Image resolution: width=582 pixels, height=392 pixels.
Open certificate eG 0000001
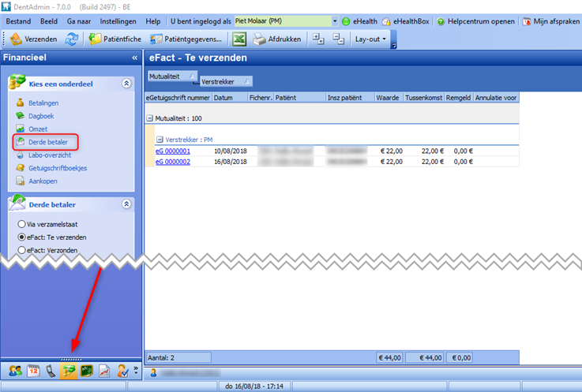[173, 151]
